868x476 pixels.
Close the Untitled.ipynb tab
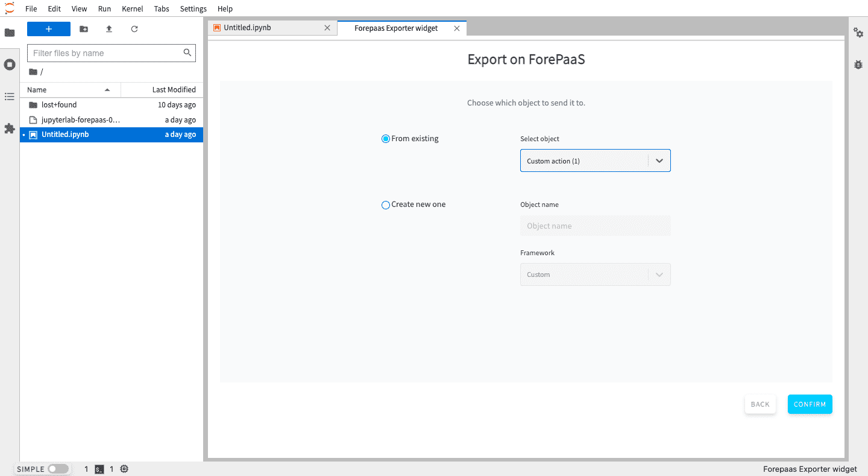[327, 28]
